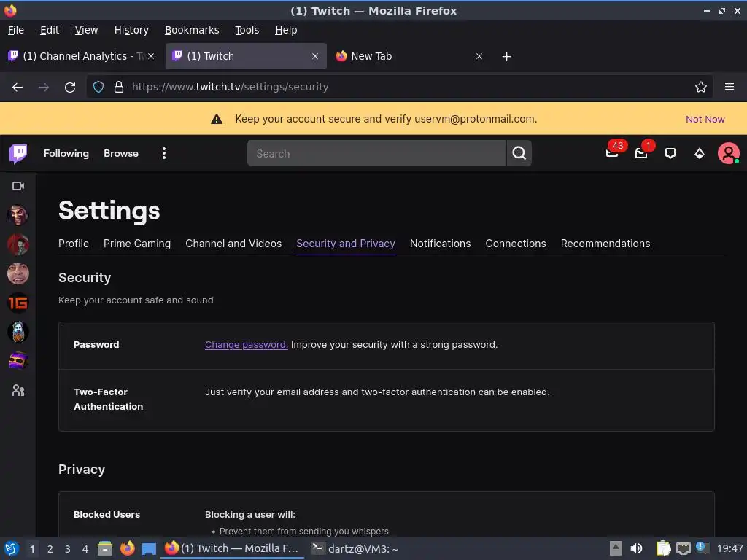Open Prime loot inbox with 43 badge
The width and height of the screenshot is (747, 560).
(x=612, y=152)
